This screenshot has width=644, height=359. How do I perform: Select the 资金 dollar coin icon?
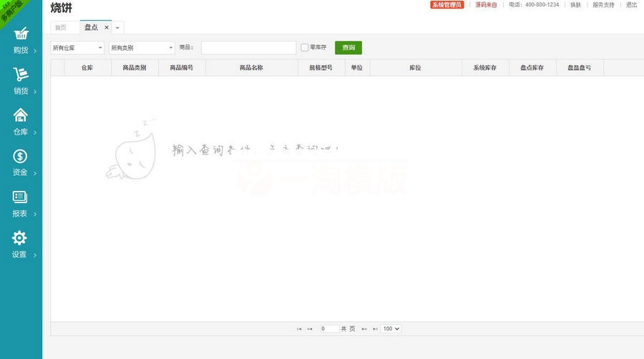click(x=21, y=156)
